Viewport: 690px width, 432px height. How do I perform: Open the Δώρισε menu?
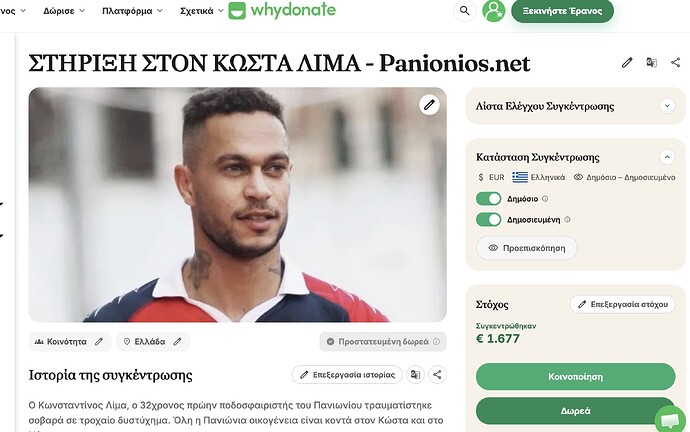click(x=64, y=11)
